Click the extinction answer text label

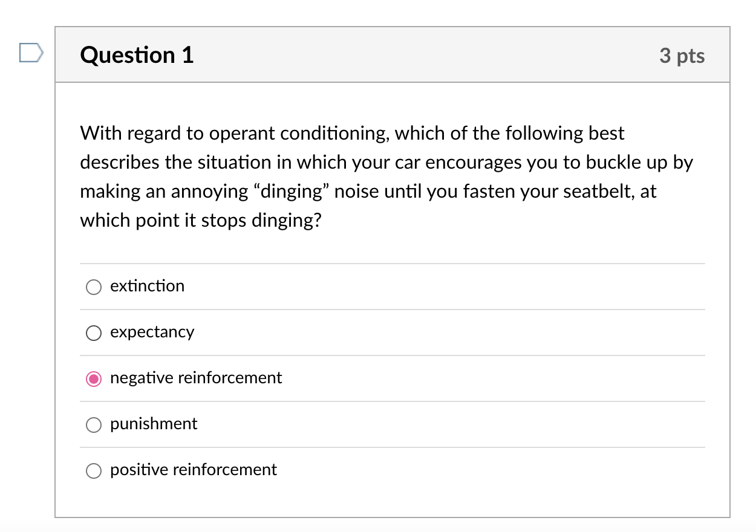coord(147,287)
